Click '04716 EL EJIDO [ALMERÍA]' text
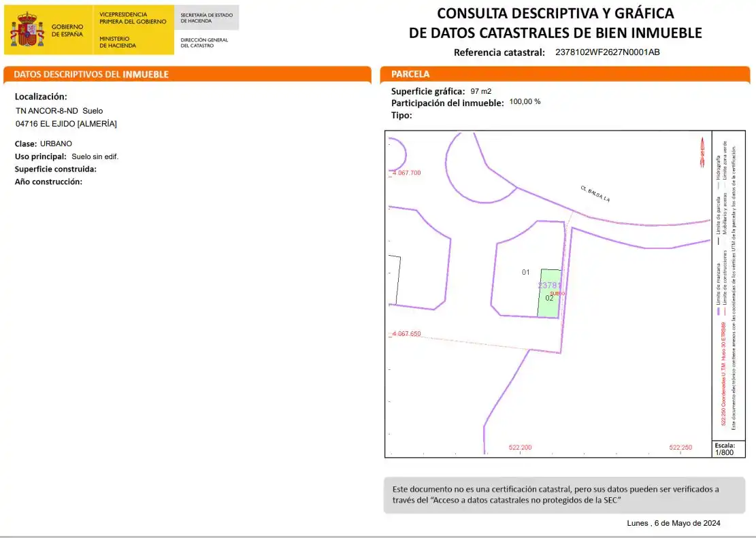756x538 pixels. pyautogui.click(x=66, y=124)
